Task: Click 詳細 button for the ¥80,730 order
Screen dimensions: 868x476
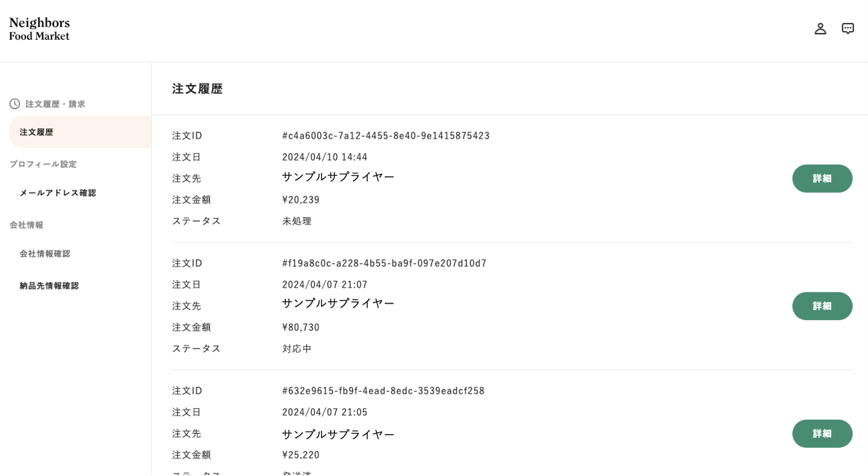Action: point(822,306)
